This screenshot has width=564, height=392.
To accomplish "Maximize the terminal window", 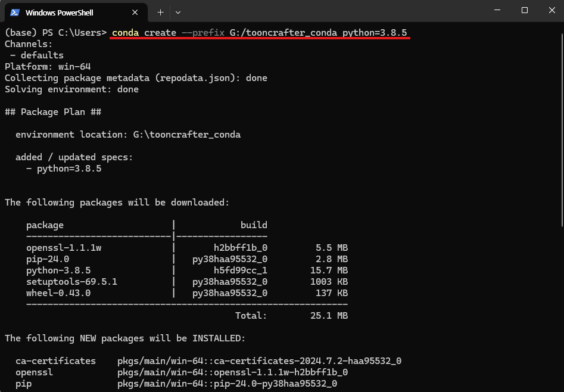I will [x=525, y=10].
